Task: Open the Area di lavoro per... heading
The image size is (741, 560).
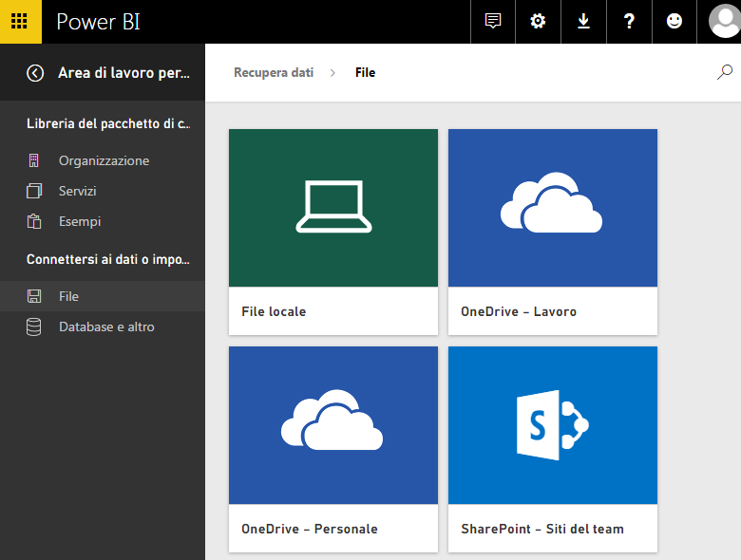Action: click(x=123, y=73)
